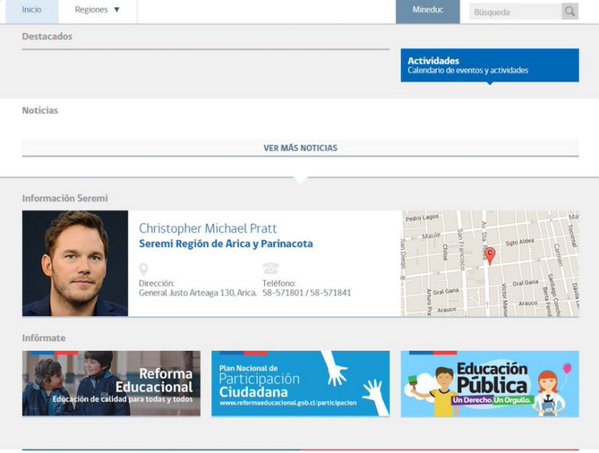The width and height of the screenshot is (599, 453).
Task: Click Ver Más Noticias button
Action: [x=300, y=148]
